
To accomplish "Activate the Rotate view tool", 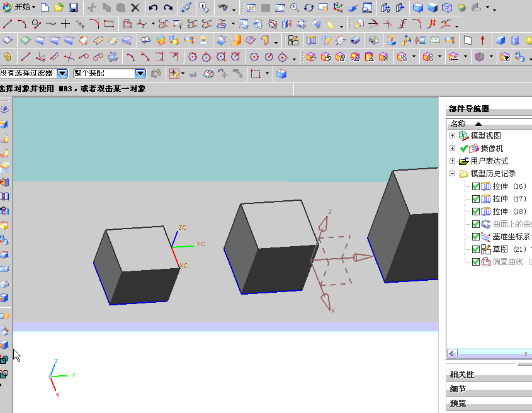I will (308, 7).
